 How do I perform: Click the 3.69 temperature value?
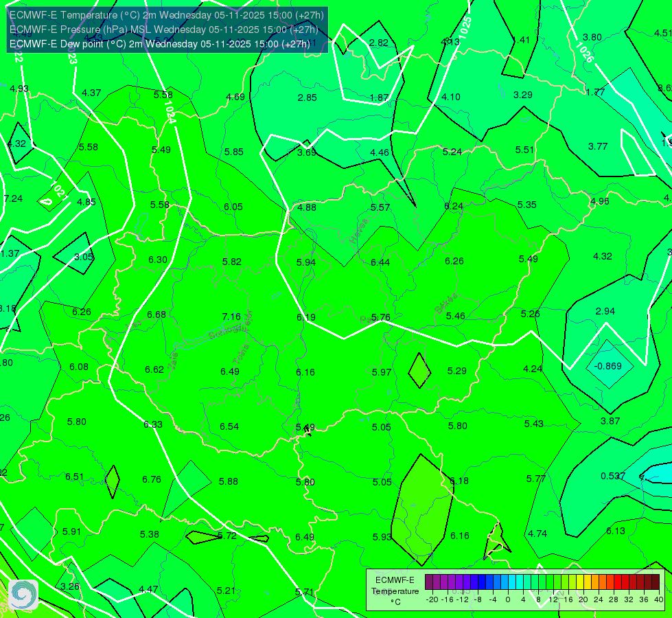(307, 152)
